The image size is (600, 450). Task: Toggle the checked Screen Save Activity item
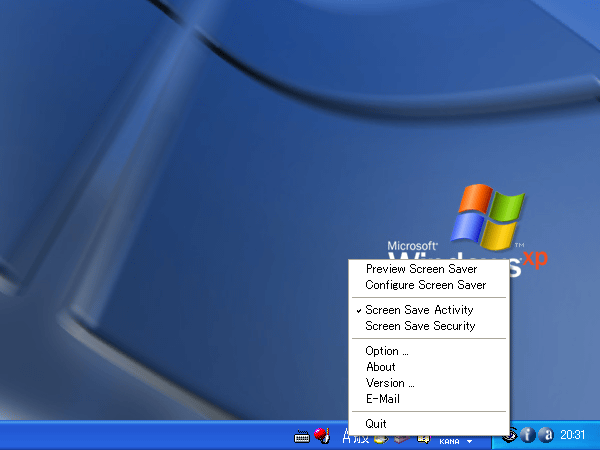[x=429, y=310]
